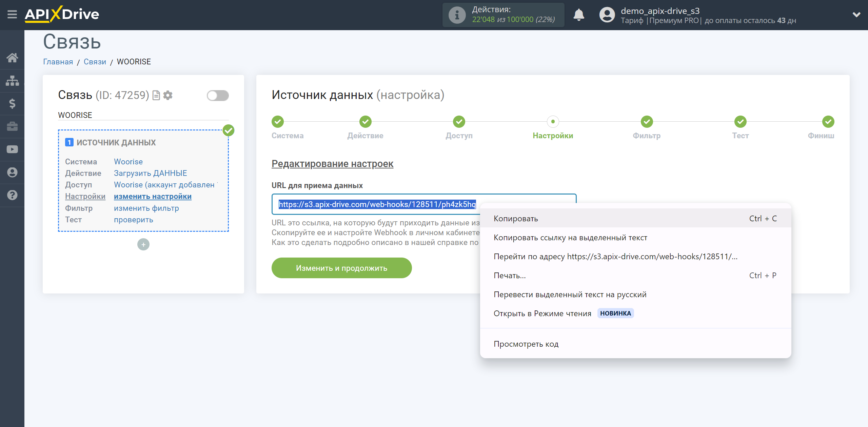Screen dimensions: 868x427
Task: Open the hamburger menu
Action: click(12, 15)
